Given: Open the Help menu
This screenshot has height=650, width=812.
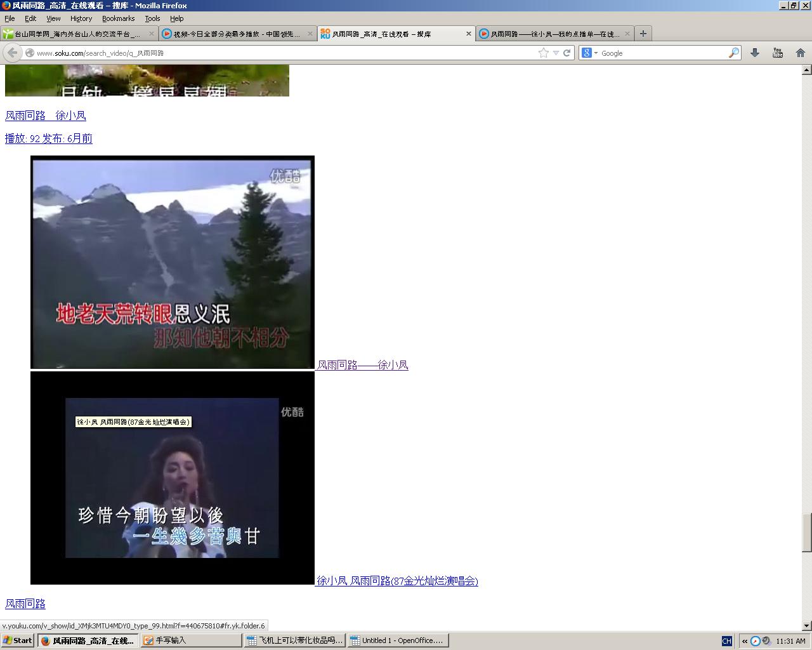Looking at the screenshot, I should 177,18.
